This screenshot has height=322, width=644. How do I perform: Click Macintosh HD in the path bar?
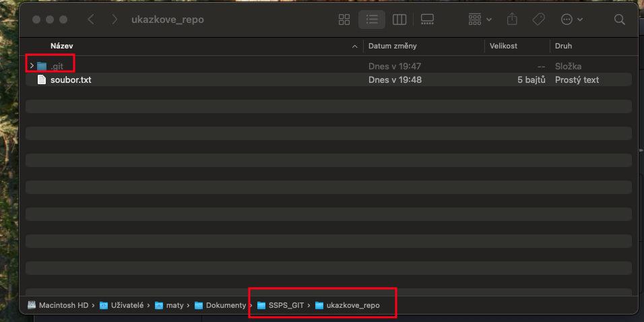pyautogui.click(x=58, y=305)
